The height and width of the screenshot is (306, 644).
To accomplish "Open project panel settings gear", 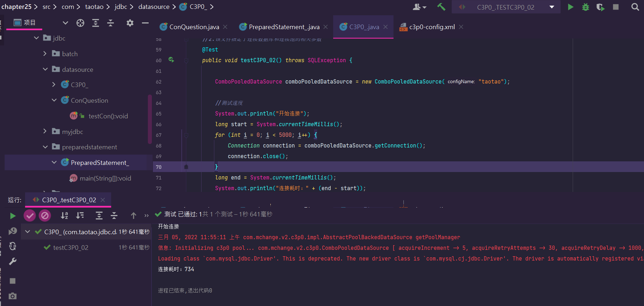I will point(130,23).
